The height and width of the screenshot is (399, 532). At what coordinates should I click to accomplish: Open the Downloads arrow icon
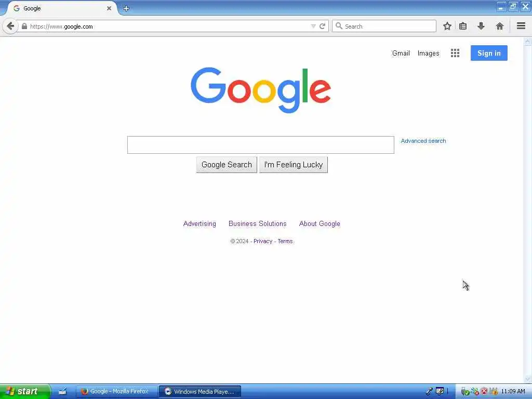click(x=481, y=26)
